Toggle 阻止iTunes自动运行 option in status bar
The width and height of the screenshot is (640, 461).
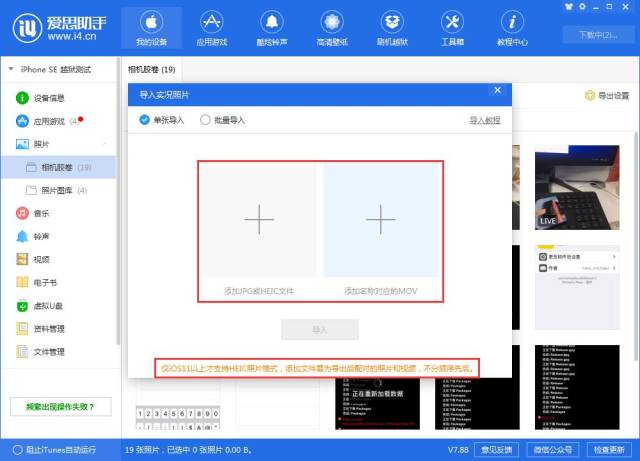[54, 450]
